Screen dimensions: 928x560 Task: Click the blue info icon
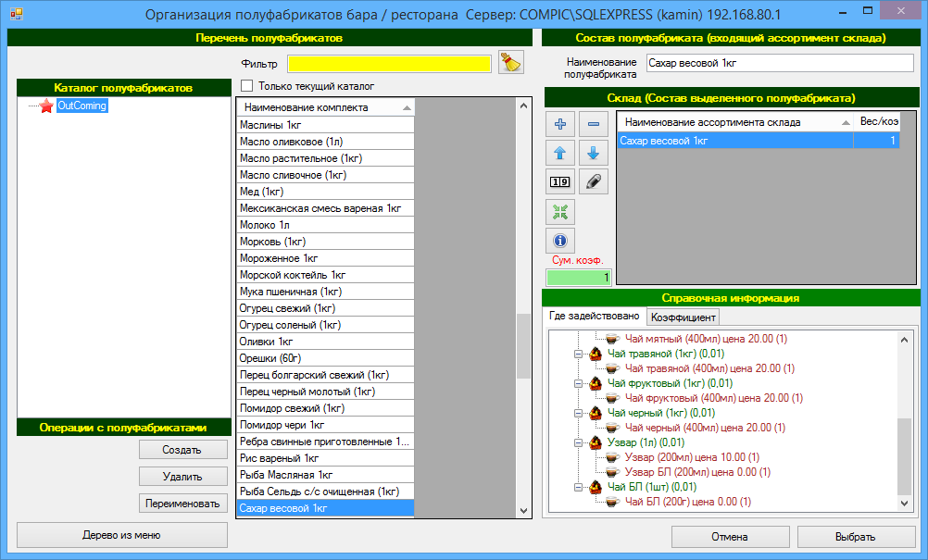click(560, 241)
